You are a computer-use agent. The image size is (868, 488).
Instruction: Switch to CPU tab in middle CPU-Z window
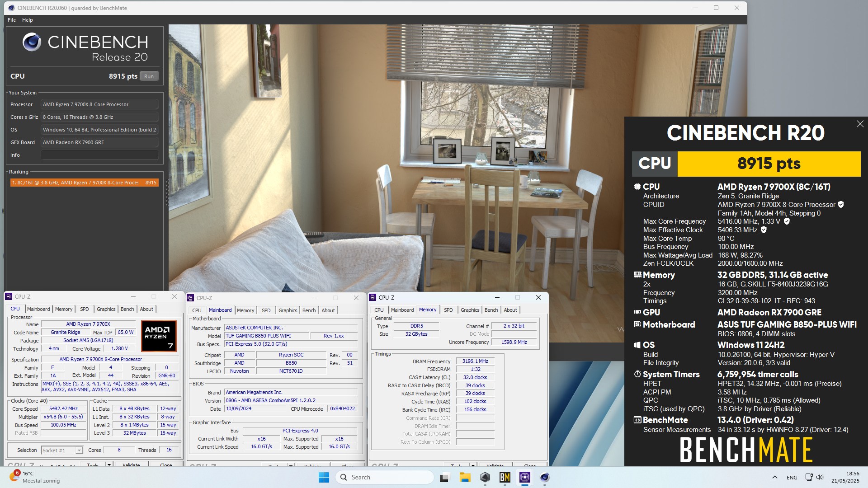[x=197, y=310]
